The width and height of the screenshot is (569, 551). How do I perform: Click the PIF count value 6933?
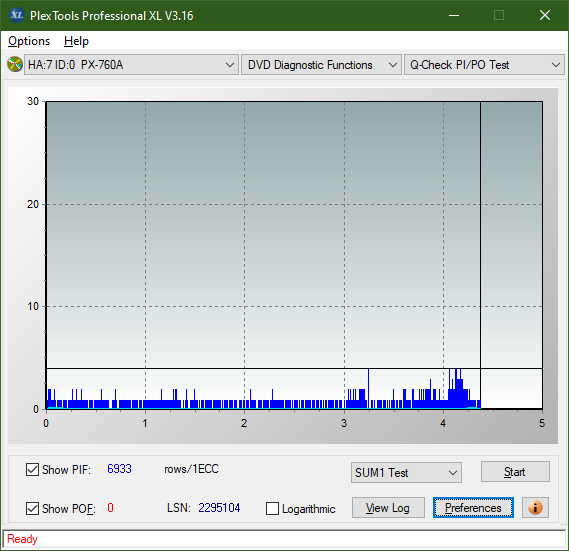[x=119, y=469]
